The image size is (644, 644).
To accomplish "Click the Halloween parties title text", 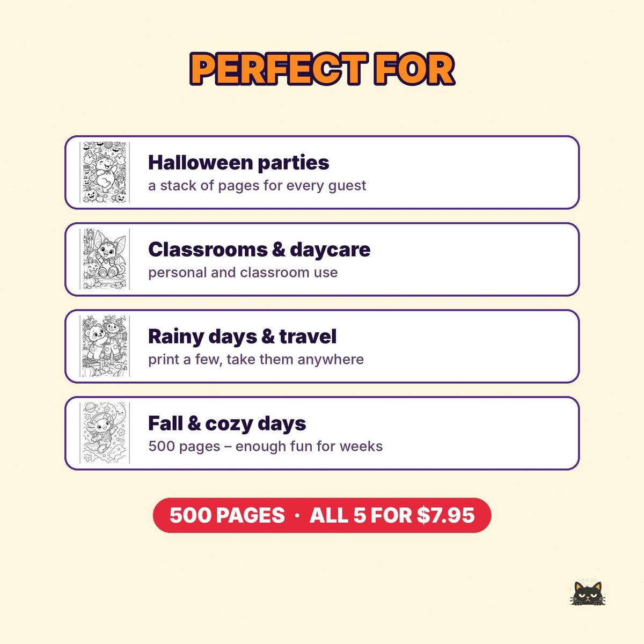I will tap(239, 162).
